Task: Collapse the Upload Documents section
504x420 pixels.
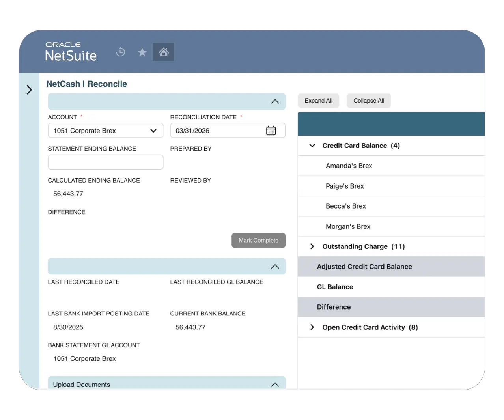Action: point(275,385)
